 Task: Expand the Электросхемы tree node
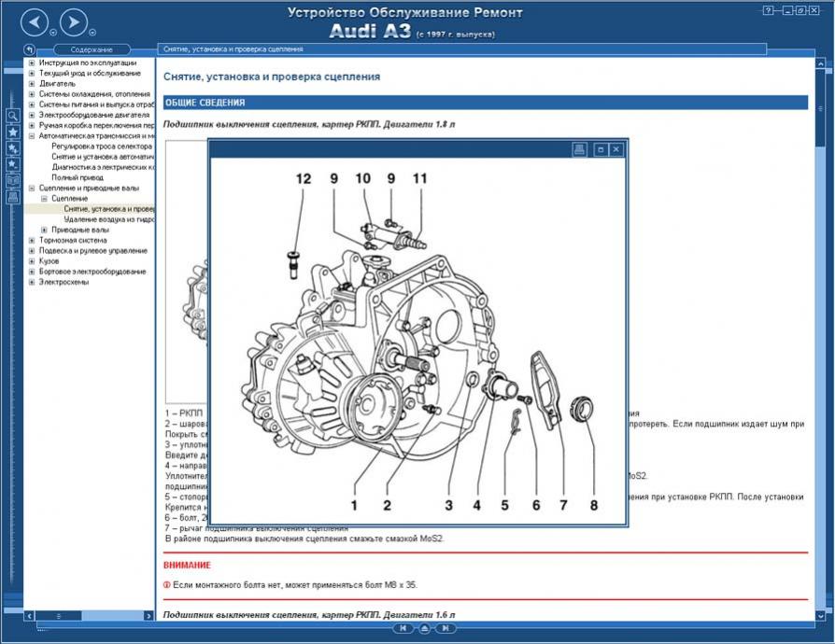point(32,282)
